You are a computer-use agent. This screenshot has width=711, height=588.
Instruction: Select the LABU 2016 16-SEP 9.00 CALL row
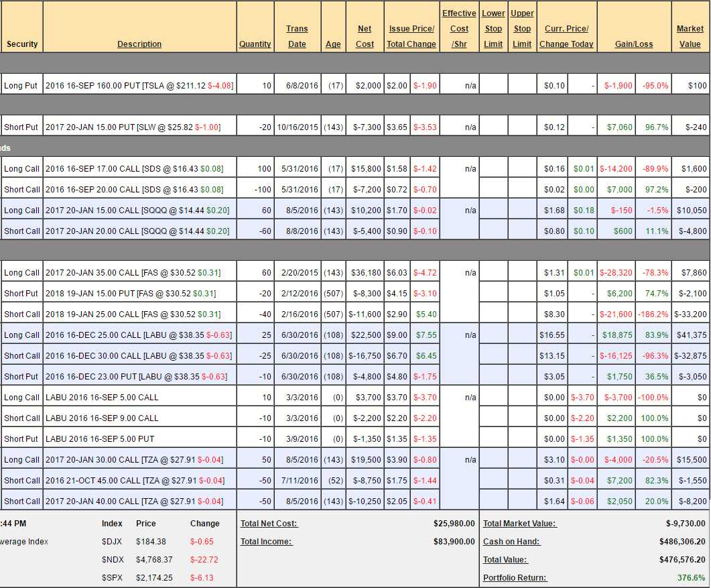click(x=139, y=418)
